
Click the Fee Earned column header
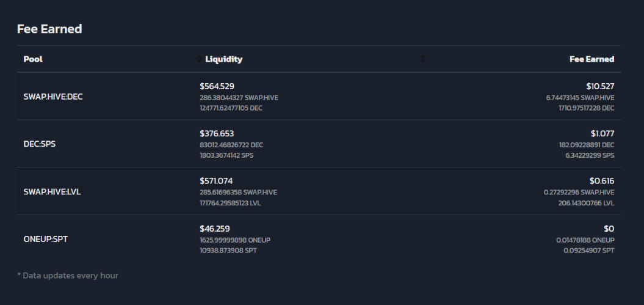click(x=592, y=59)
